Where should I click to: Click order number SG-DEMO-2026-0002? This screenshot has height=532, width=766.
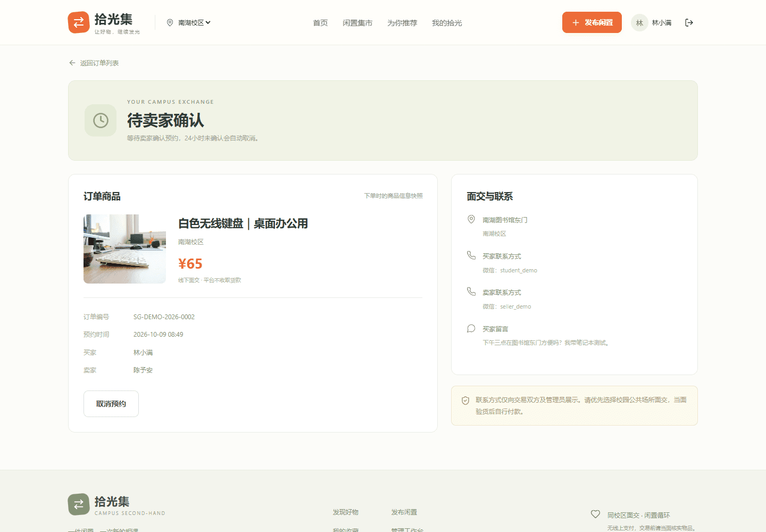click(x=164, y=317)
